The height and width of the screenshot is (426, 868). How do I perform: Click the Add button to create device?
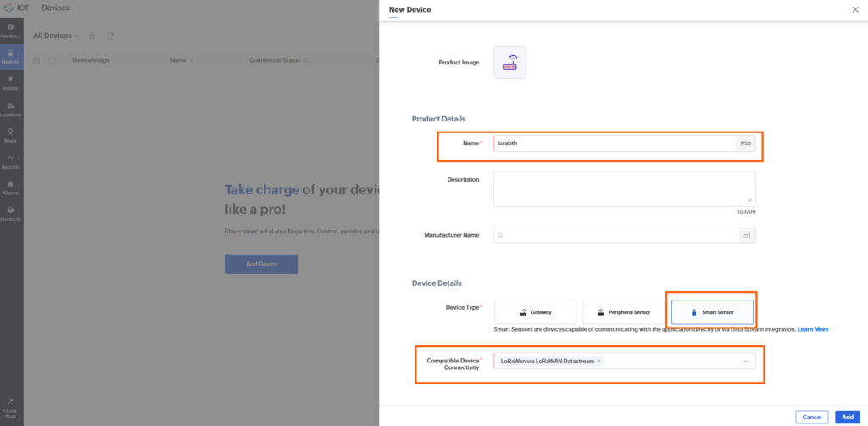(x=848, y=417)
